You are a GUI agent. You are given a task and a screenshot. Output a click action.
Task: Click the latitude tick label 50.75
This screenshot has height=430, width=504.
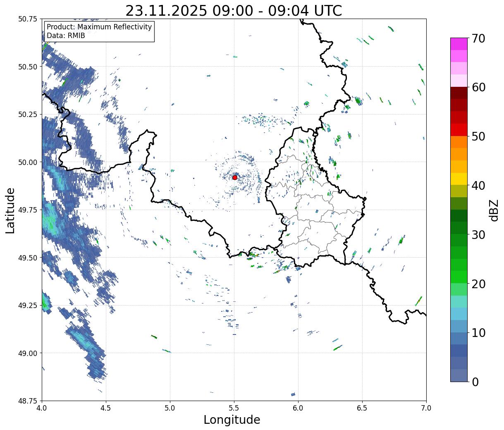[x=28, y=19]
